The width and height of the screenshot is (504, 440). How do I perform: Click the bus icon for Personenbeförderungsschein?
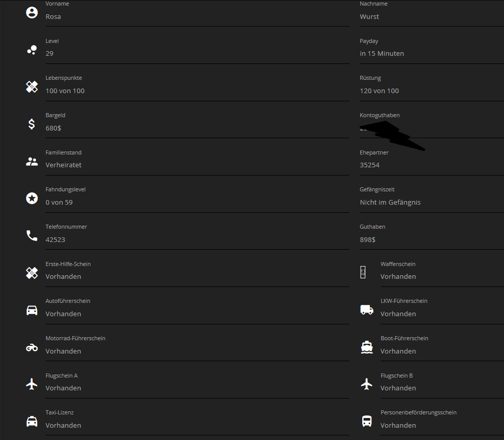[x=367, y=421]
